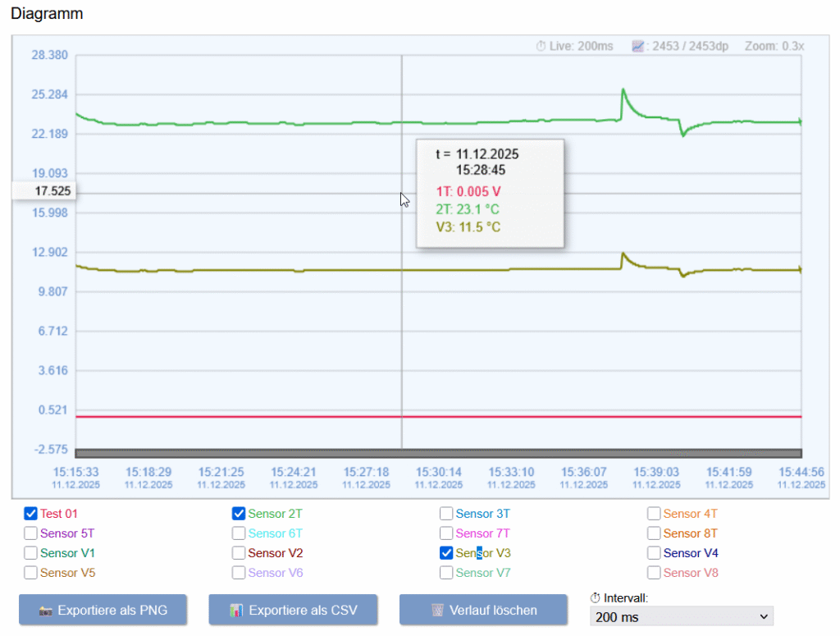Image resolution: width=840 pixels, height=636 pixels.
Task: Enable the Sensor 8T checkbox
Action: point(654,533)
